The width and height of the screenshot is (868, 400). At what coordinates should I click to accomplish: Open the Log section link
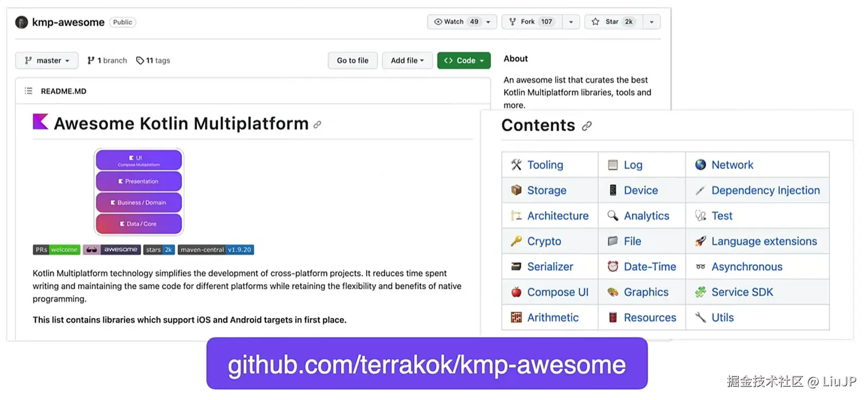point(633,165)
